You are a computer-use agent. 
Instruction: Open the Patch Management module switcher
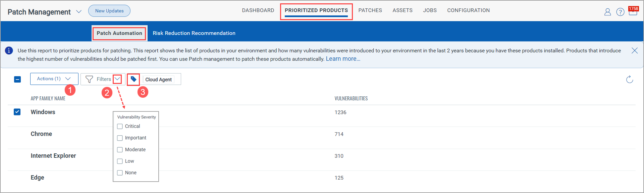tap(79, 12)
